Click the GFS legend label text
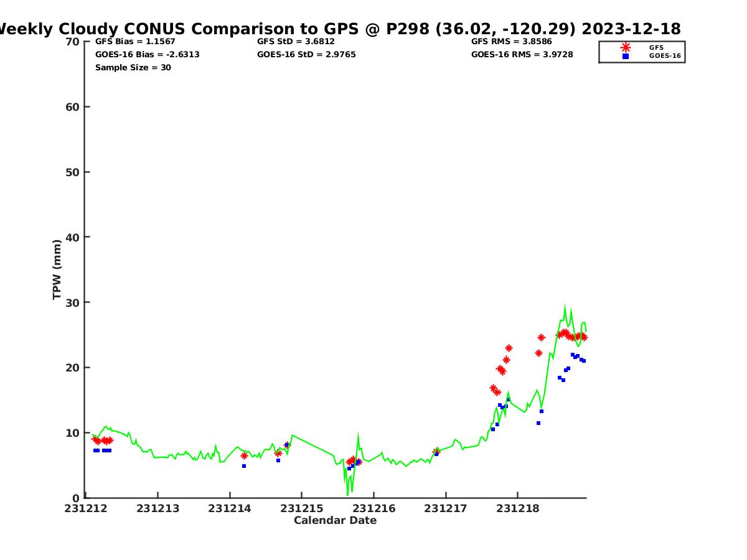This screenshot has height=560, width=747. tap(656, 47)
